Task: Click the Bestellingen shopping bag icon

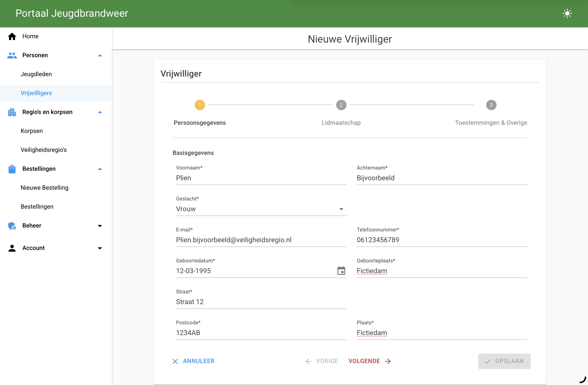Action: 12,169
